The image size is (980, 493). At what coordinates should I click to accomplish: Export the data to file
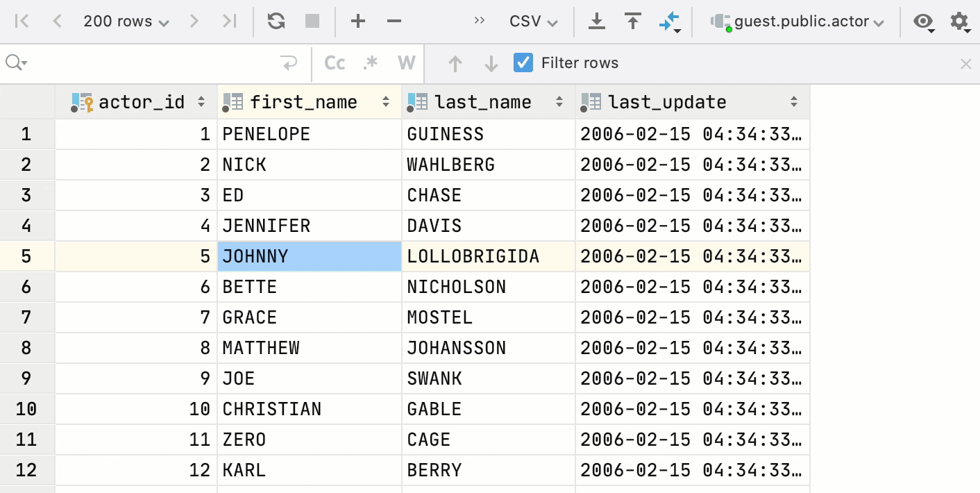[596, 21]
